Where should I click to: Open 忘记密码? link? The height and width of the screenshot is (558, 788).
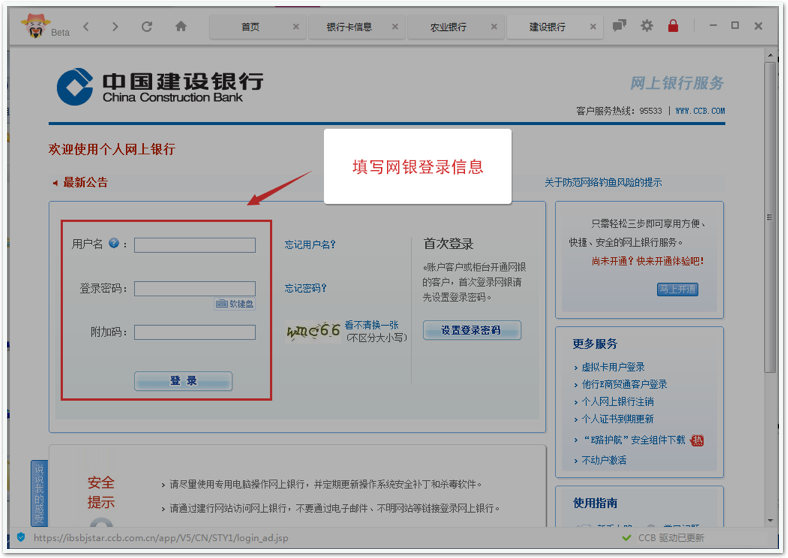tap(306, 288)
